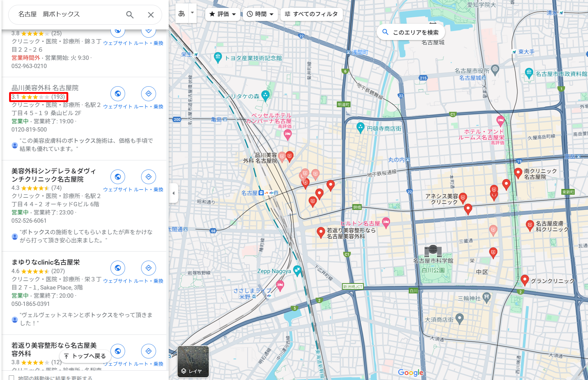Image resolution: width=588 pixels, height=380 pixels.
Task: Toggle 地図の移動後に結果を更新する checkbox
Action: click(12, 378)
